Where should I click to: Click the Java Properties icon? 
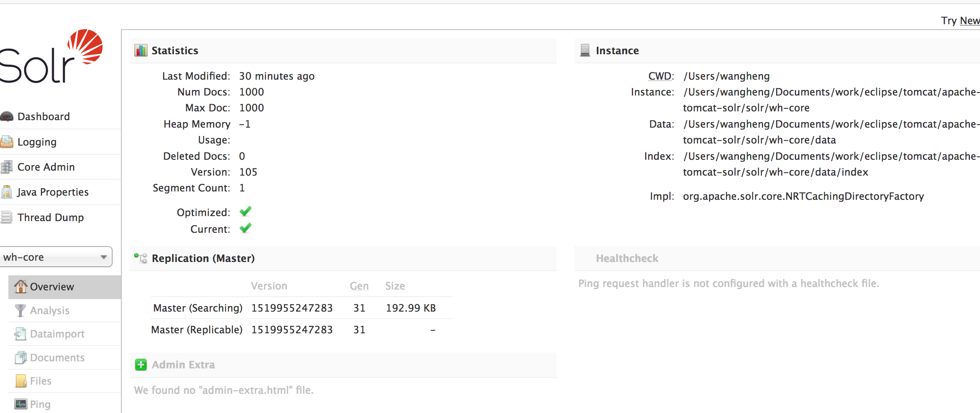(7, 192)
